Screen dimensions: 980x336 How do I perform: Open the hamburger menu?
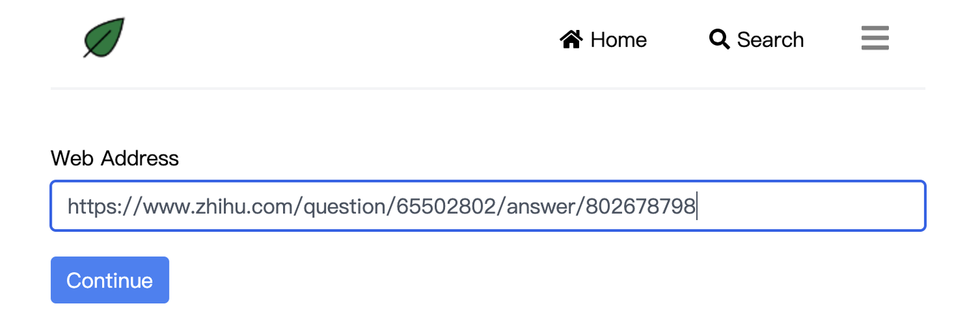[x=875, y=38]
